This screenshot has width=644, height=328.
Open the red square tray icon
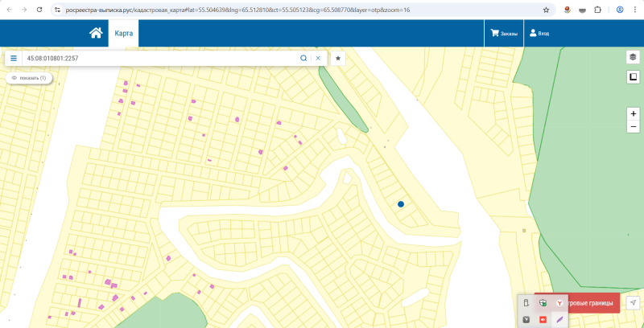pos(543,320)
